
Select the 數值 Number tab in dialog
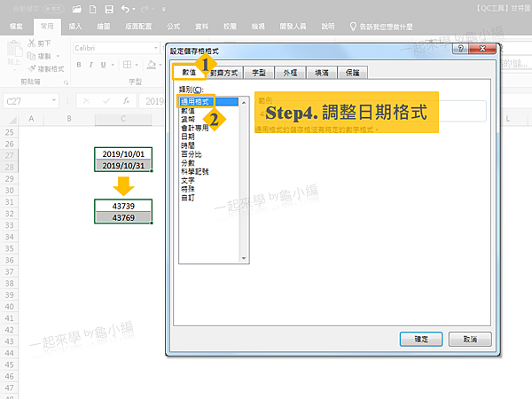click(x=189, y=73)
